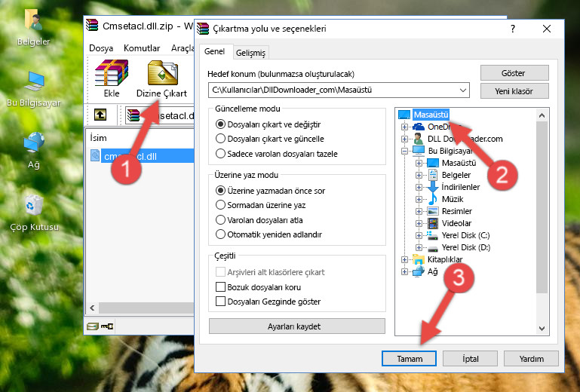Enable 'Dosyaları Gezginde göster' checkbox
The image size is (580, 392).
220,302
